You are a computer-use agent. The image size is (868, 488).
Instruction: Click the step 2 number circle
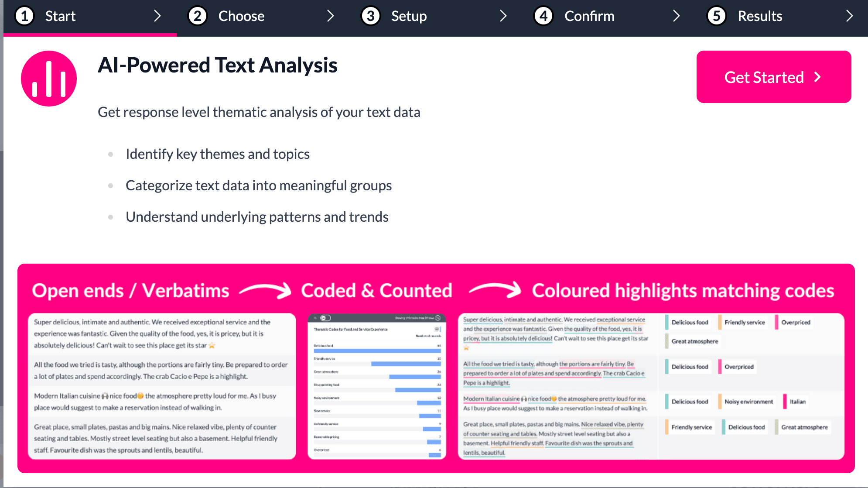point(198,16)
